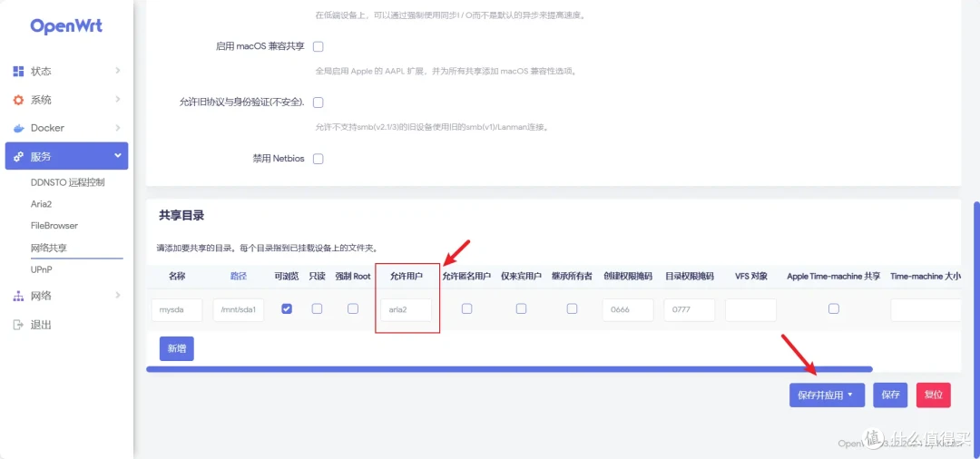This screenshot has height=459, width=980.
Task: Click the 路径 column header link
Action: click(239, 276)
